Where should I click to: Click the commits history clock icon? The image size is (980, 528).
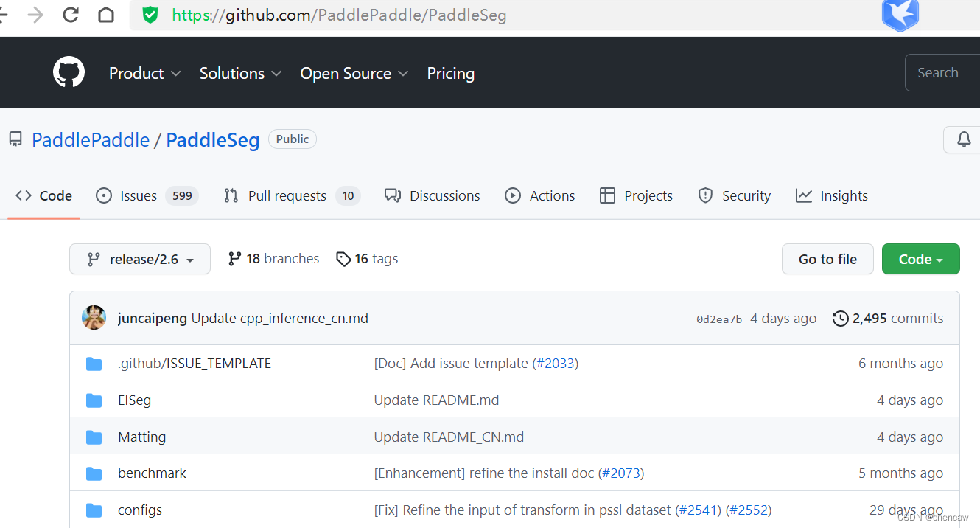pyautogui.click(x=840, y=319)
